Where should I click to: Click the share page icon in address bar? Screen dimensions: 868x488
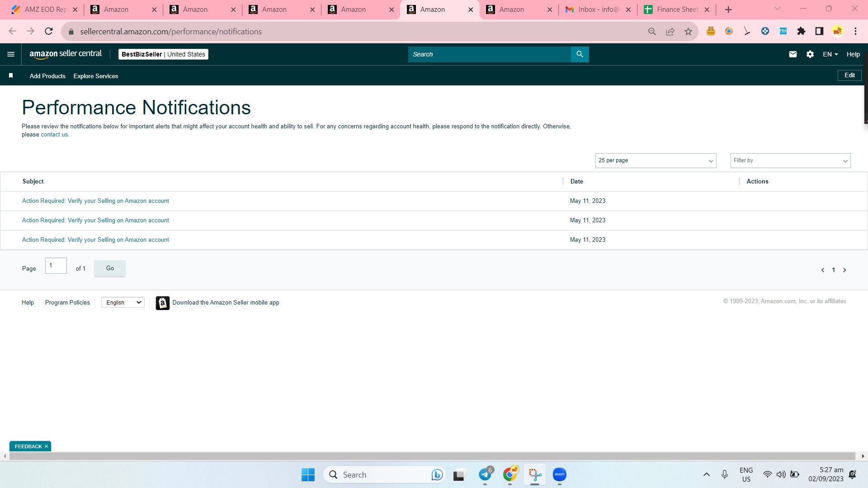[x=670, y=31]
